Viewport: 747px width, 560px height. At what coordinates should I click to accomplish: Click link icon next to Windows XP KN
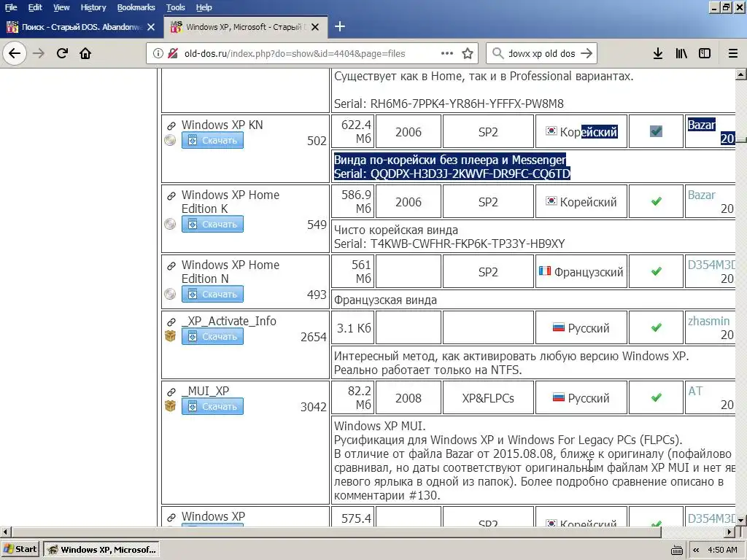click(x=171, y=125)
